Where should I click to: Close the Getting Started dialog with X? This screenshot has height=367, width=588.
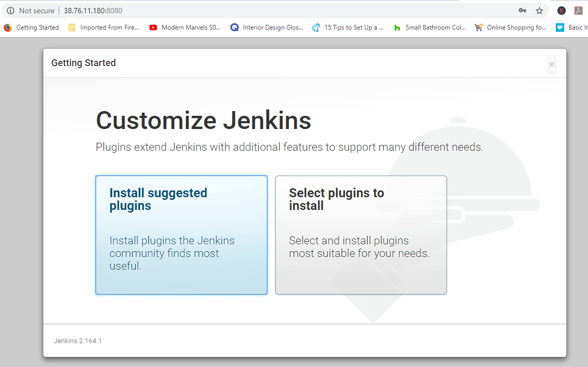point(552,65)
